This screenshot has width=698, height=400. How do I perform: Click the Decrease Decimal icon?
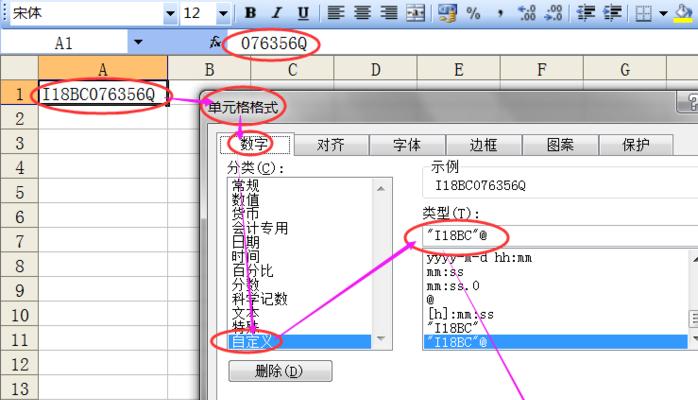(553, 13)
